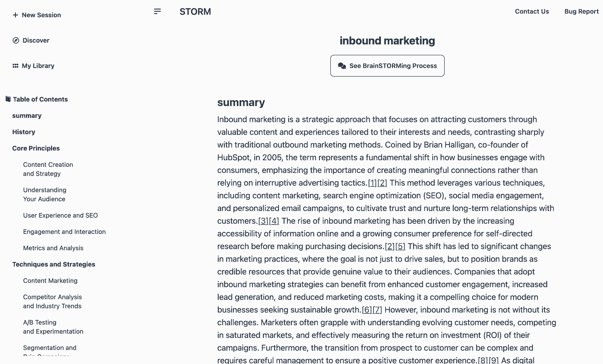Screen dimensions: 603x364
Task: Jump to Metrics and Analysis subsection
Action: coord(53,248)
